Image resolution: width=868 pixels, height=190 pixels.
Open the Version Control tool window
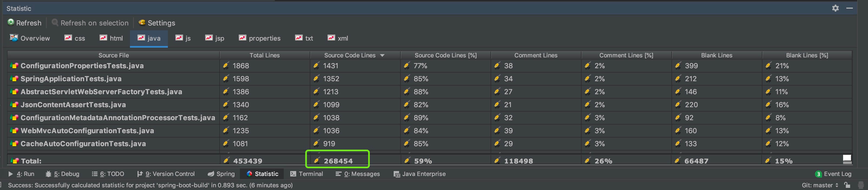pos(166,174)
